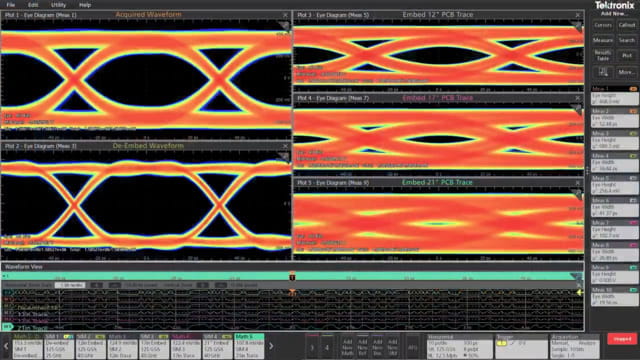
Task: Click the green waveform overview bar
Action: click(x=292, y=276)
